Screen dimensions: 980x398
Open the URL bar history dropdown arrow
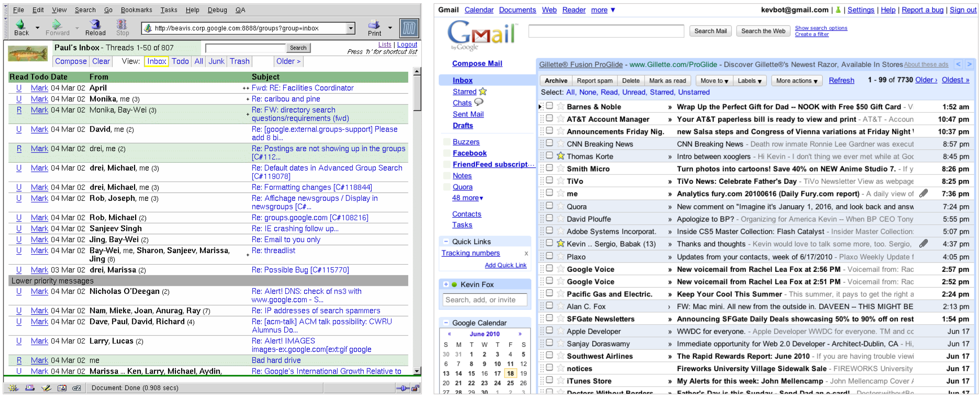pos(351,28)
